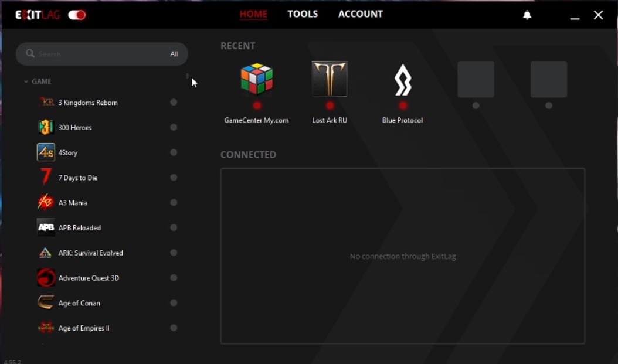The image size is (618, 364).
Task: Select Age of Empires II name
Action: (x=84, y=328)
